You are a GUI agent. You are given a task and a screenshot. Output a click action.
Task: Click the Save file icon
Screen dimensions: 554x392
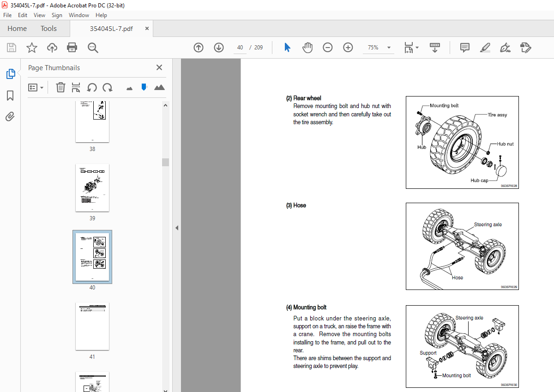(12, 48)
